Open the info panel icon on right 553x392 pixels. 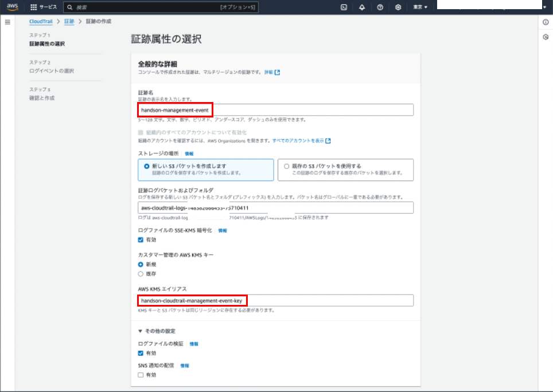[546, 22]
